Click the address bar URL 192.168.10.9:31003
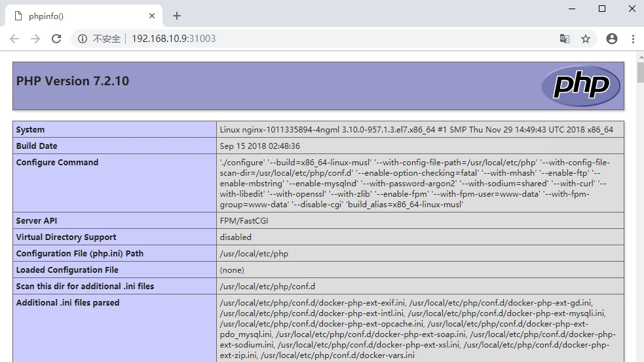644x362 pixels. (x=174, y=39)
